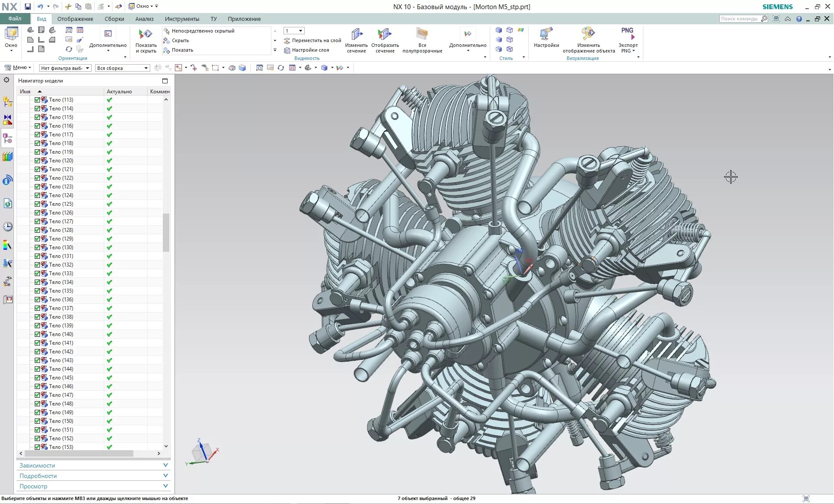The height and width of the screenshot is (504, 834).
Task: Open the Файл menu
Action: (15, 19)
